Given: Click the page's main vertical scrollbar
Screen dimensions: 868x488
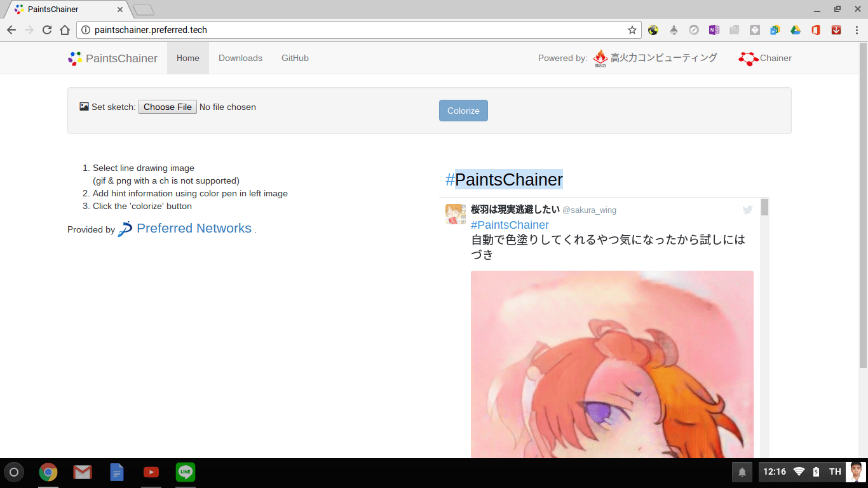Looking at the screenshot, I should (x=863, y=205).
